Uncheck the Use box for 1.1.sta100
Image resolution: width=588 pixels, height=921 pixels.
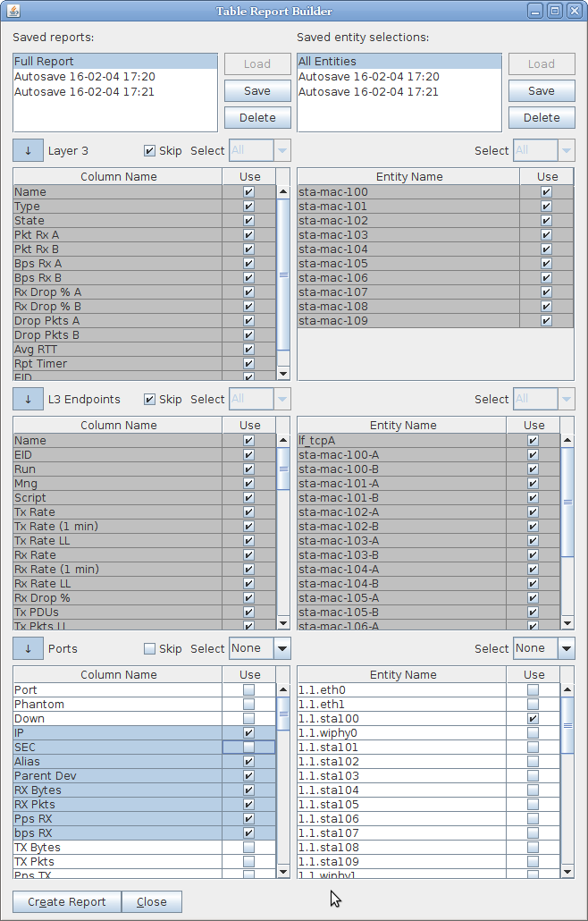[x=533, y=718]
